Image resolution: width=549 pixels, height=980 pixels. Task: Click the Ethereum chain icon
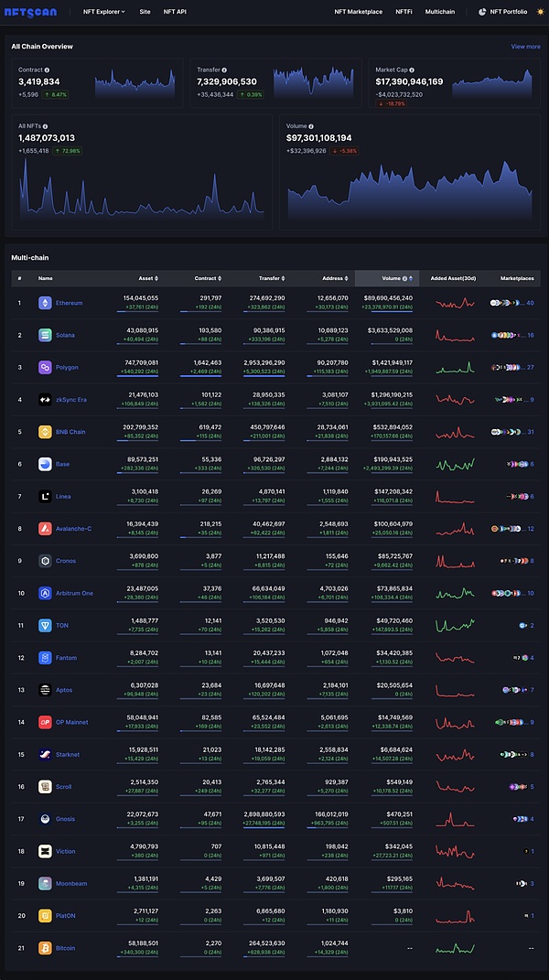click(x=45, y=303)
